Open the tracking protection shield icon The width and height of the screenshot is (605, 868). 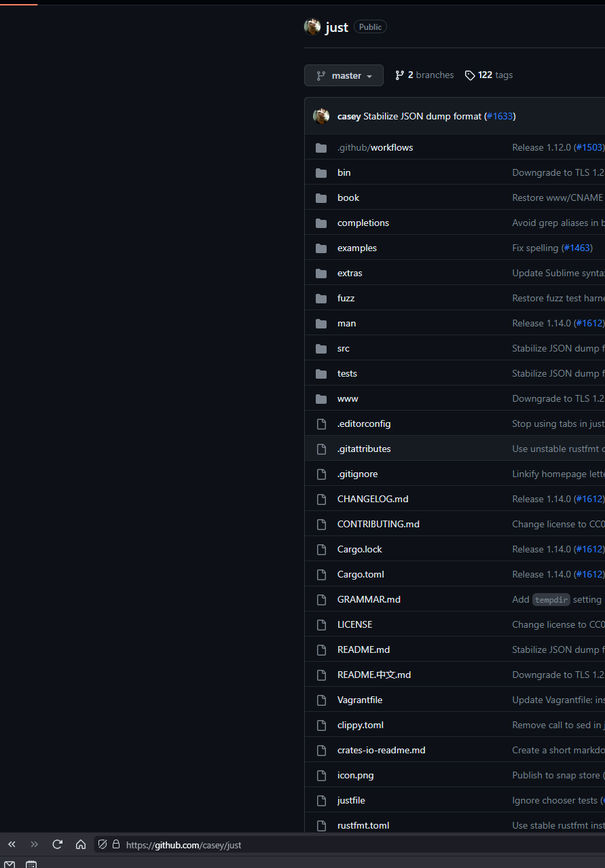pos(103,844)
